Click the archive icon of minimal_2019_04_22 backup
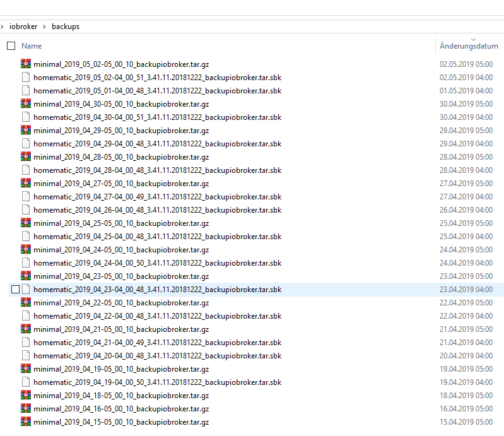Image resolution: width=504 pixels, height=436 pixels. point(26,303)
